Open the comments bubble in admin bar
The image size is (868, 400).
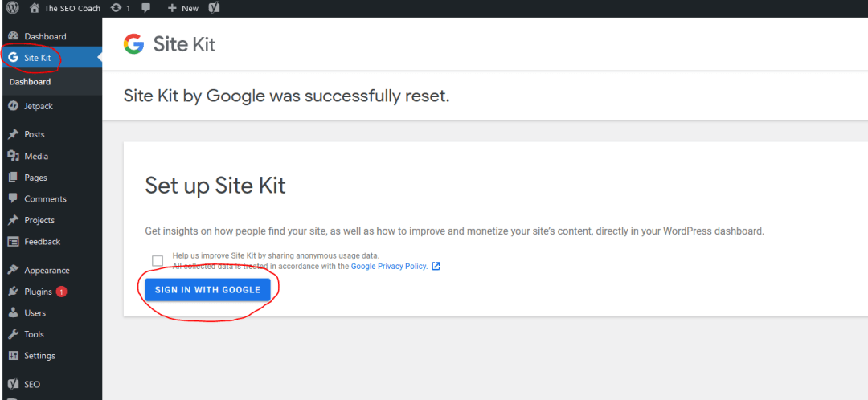pyautogui.click(x=146, y=8)
